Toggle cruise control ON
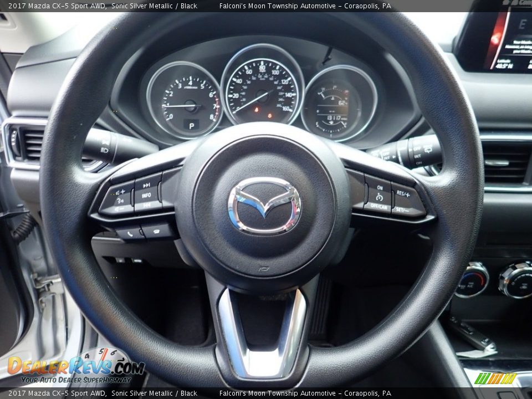 pos(380,187)
